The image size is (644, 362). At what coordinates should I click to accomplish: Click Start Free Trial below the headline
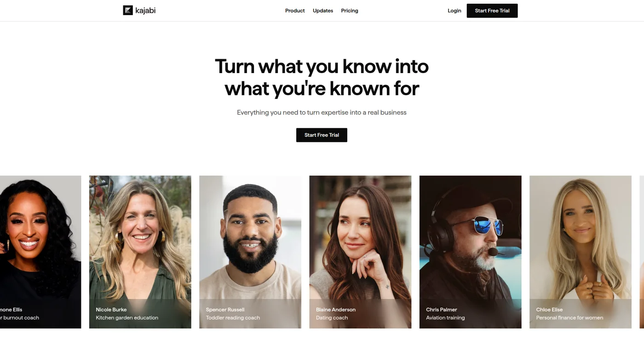pos(322,135)
